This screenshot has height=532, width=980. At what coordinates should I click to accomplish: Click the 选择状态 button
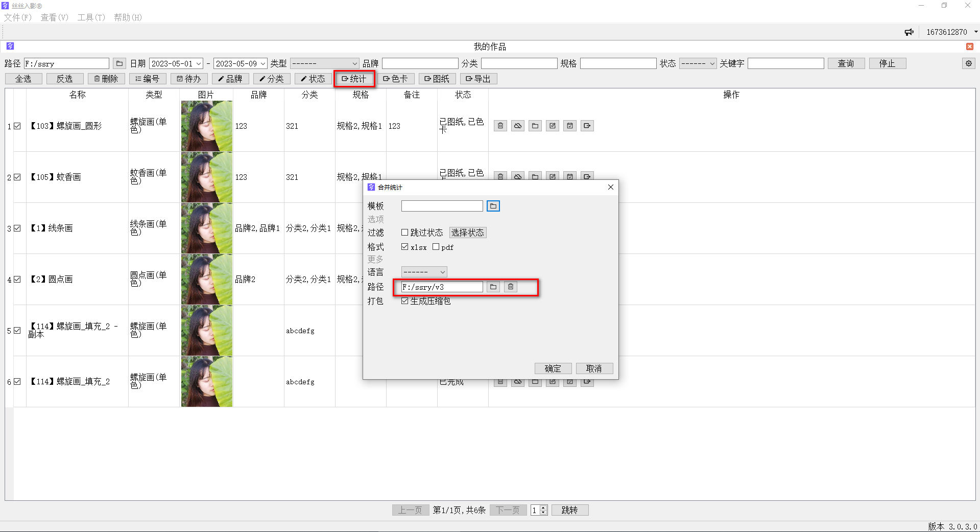coord(467,233)
